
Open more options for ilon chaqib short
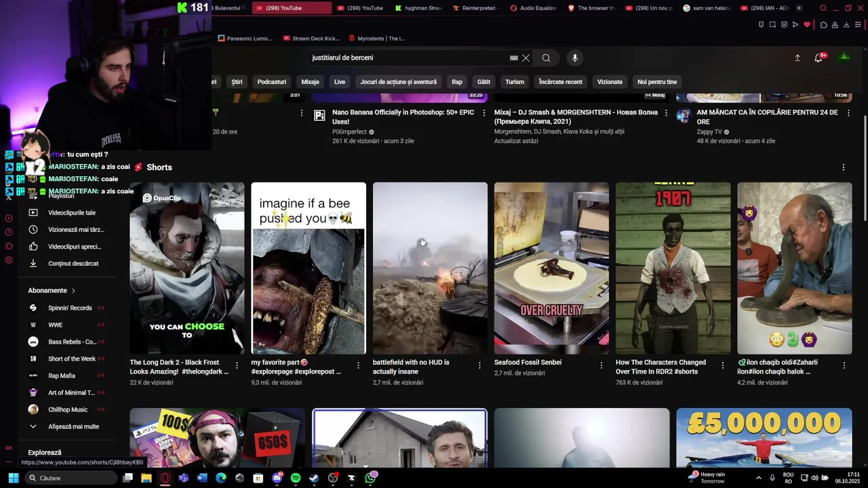tap(844, 365)
